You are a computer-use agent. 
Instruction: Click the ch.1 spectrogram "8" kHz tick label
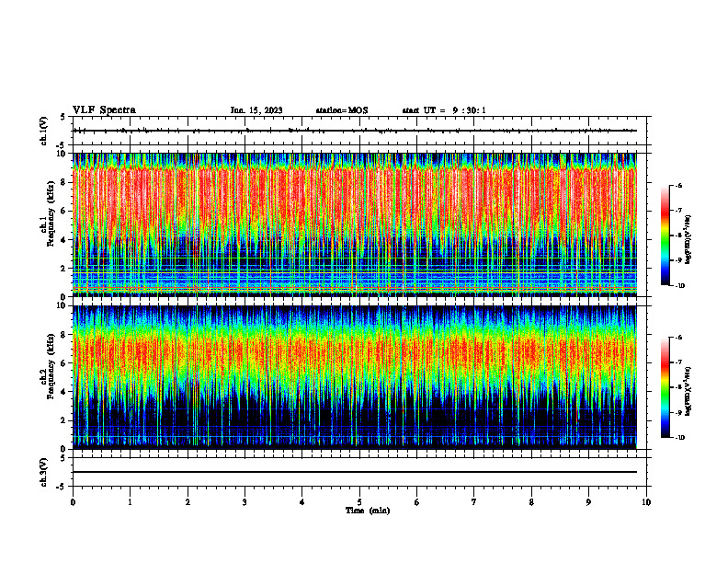(64, 182)
